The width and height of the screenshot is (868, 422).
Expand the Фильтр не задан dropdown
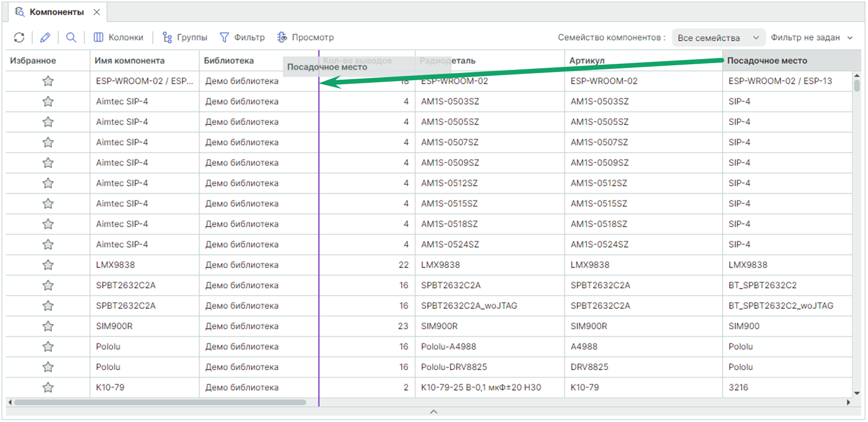click(x=811, y=38)
